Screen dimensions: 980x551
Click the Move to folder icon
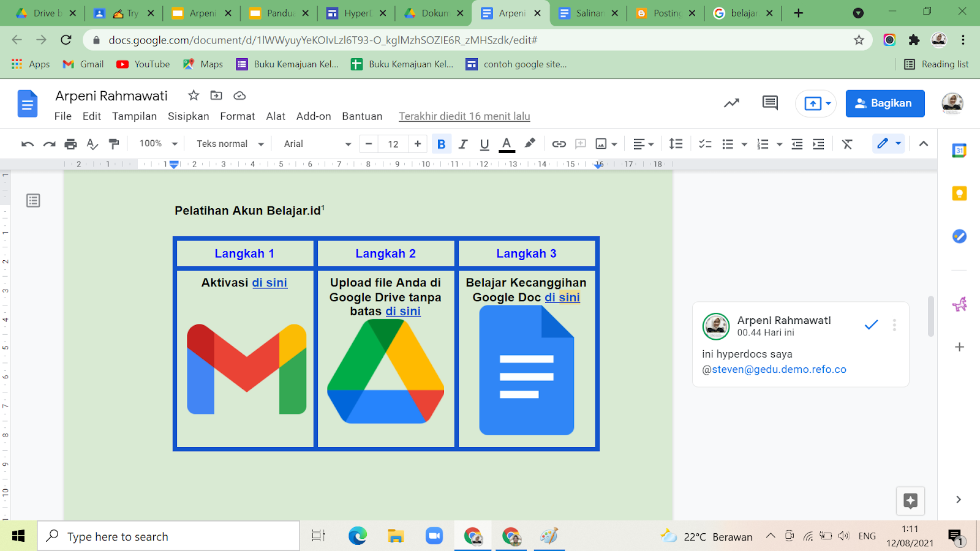[x=216, y=96]
